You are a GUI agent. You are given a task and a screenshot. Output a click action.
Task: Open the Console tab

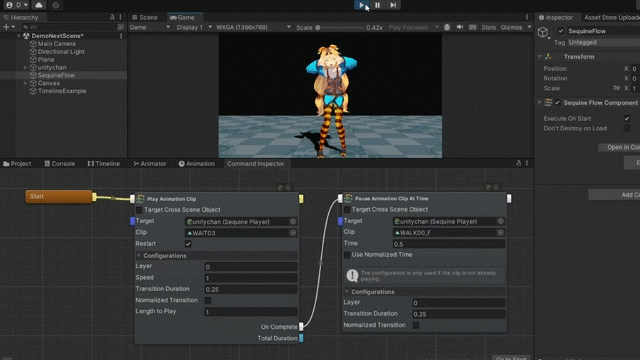tap(60, 163)
